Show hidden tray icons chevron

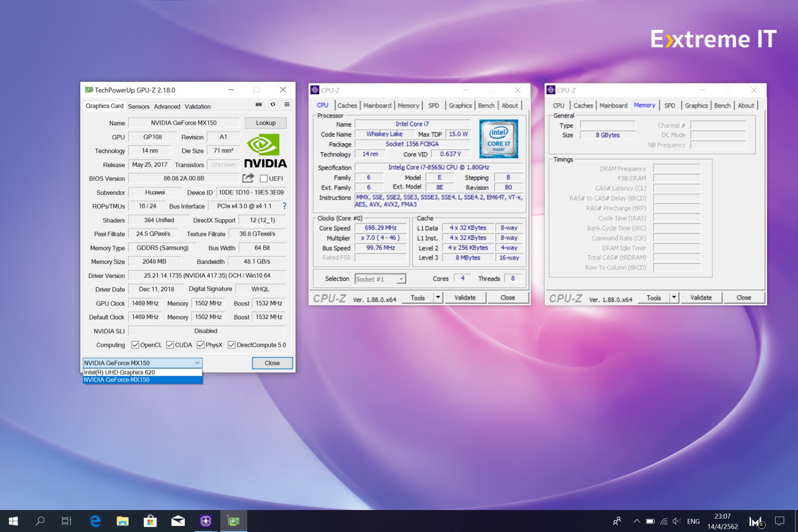(636, 521)
